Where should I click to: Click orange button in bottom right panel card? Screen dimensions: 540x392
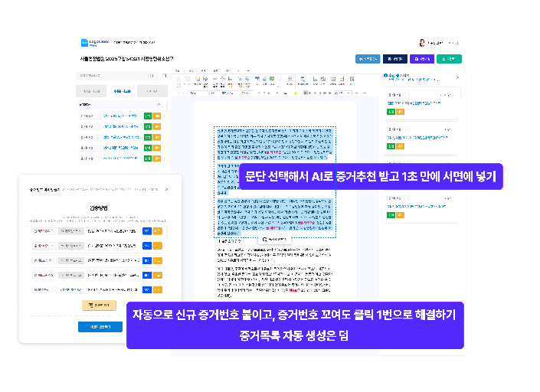400,215
